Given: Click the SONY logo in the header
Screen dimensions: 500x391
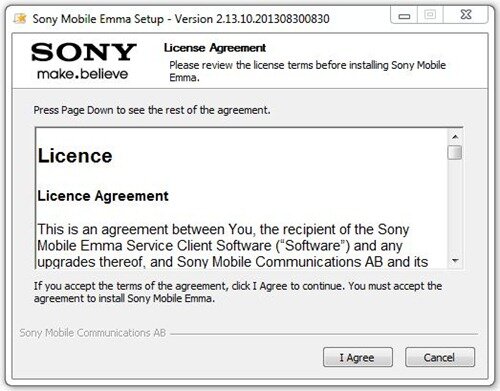Looking at the screenshot, I should pos(84,52).
